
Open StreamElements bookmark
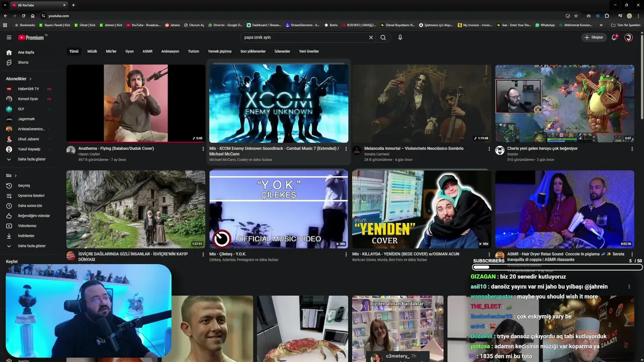[x=302, y=25]
